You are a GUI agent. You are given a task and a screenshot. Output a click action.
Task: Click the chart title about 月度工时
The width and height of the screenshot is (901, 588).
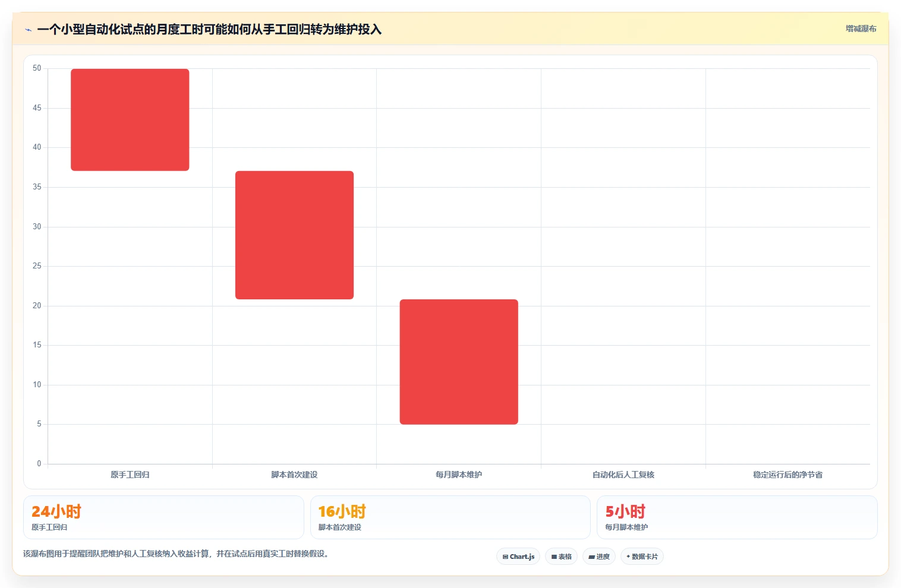(x=209, y=29)
